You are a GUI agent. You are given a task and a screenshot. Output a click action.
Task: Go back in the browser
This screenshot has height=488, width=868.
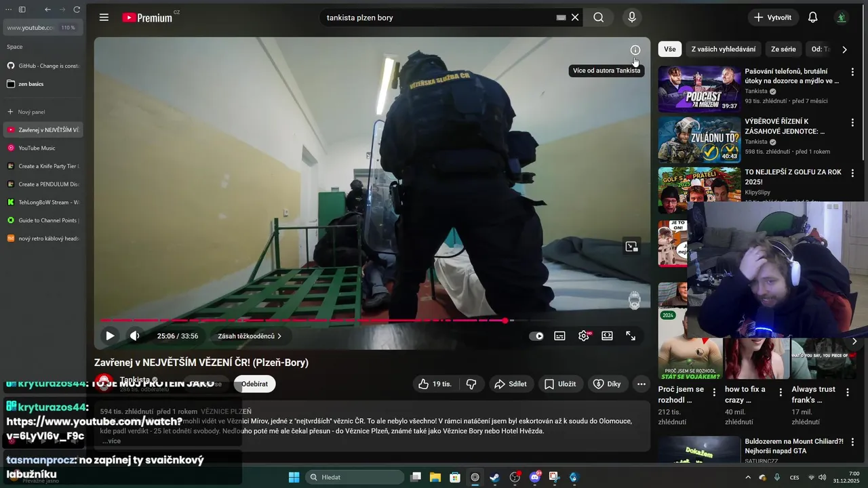point(47,9)
